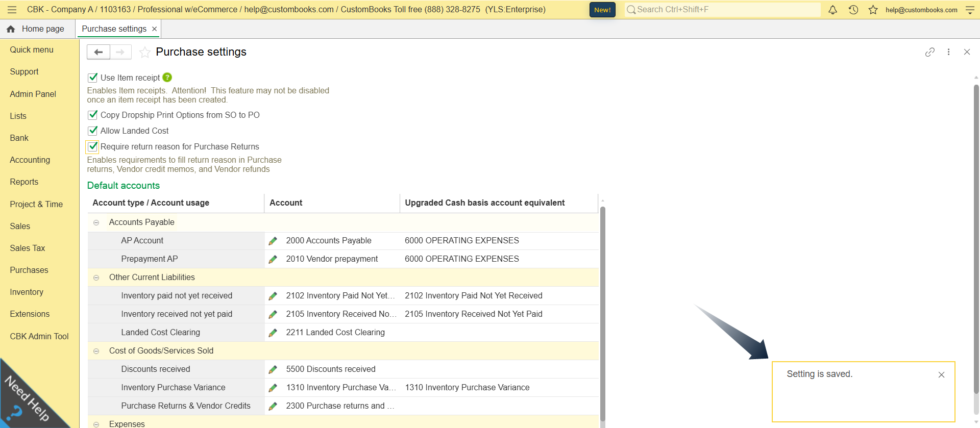Collapse the Accounts Payable group
Viewport: 980px width, 428px height.
(x=96, y=222)
